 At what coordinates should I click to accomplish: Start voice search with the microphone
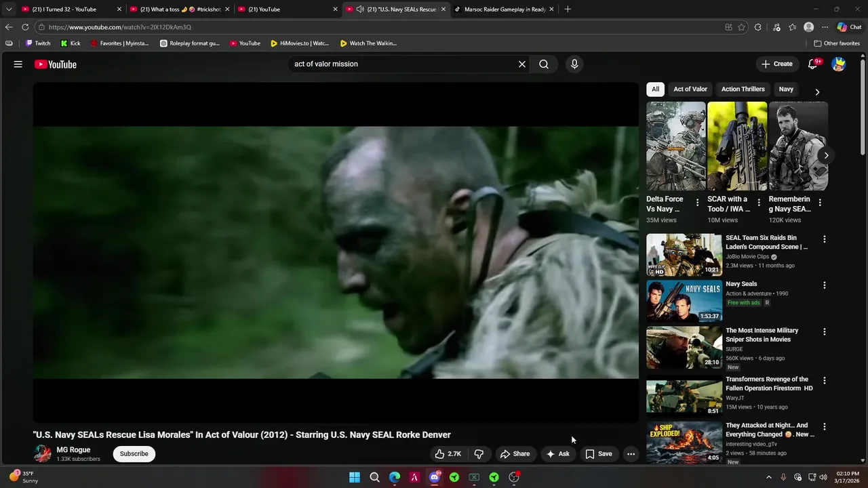coord(574,64)
